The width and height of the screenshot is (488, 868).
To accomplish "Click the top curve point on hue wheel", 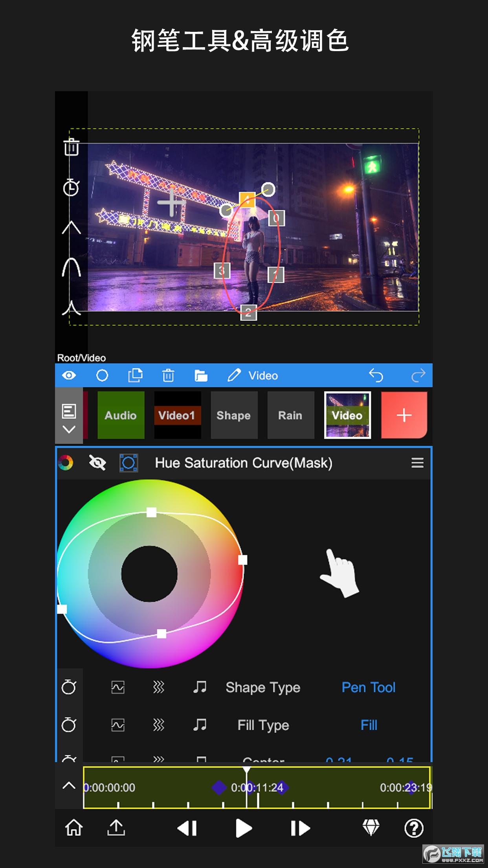I will point(151,512).
